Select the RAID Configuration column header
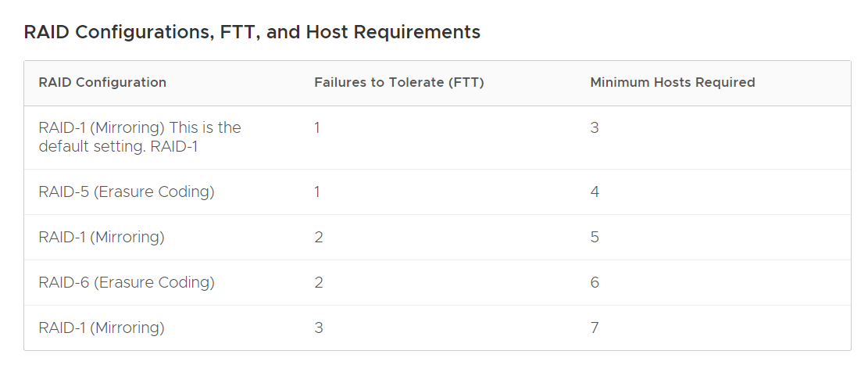The width and height of the screenshot is (868, 383). [102, 82]
